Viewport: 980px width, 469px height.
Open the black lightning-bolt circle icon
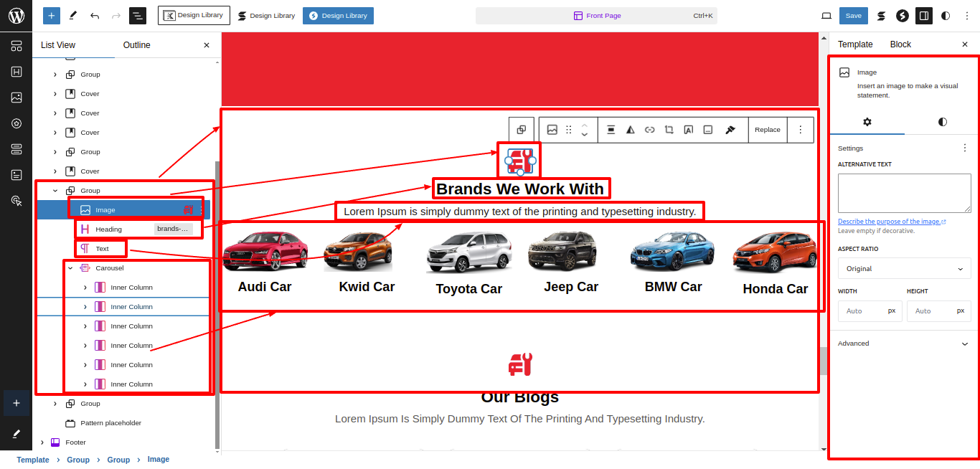[903, 16]
